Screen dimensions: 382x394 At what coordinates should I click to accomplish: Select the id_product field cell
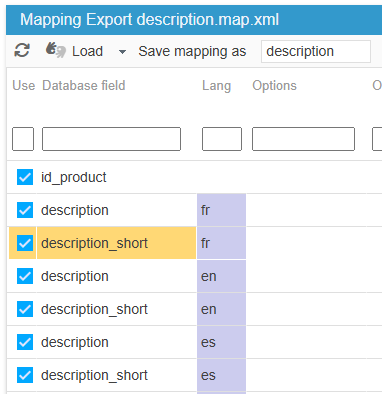point(117,177)
